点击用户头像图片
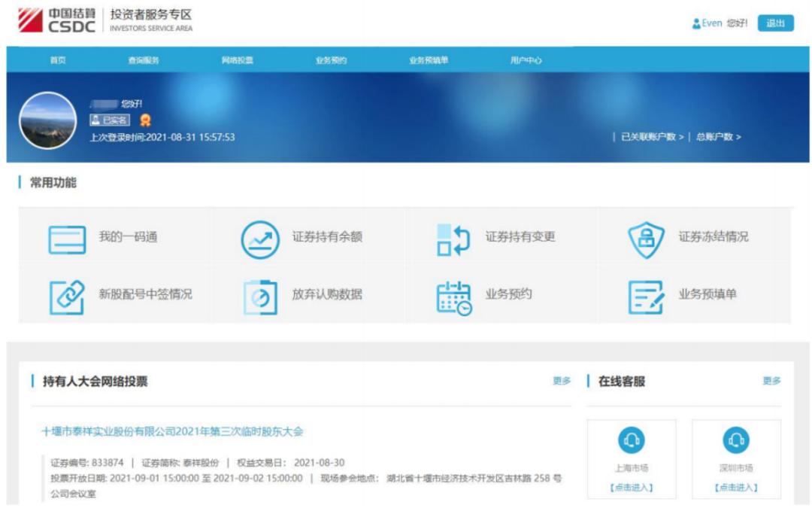Screen dimensions: 812x508 [47, 120]
